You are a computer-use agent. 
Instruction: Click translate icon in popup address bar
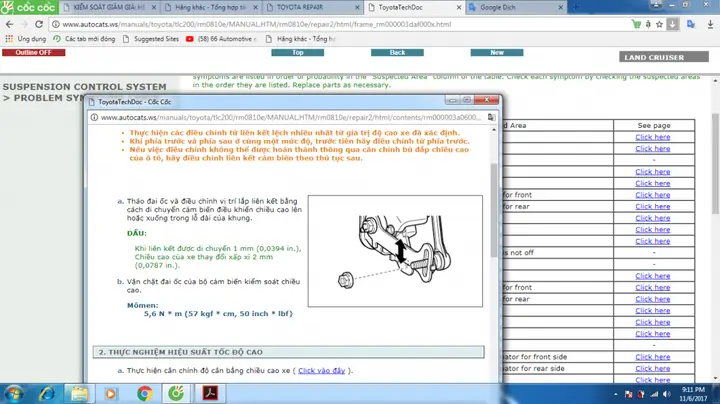491,118
